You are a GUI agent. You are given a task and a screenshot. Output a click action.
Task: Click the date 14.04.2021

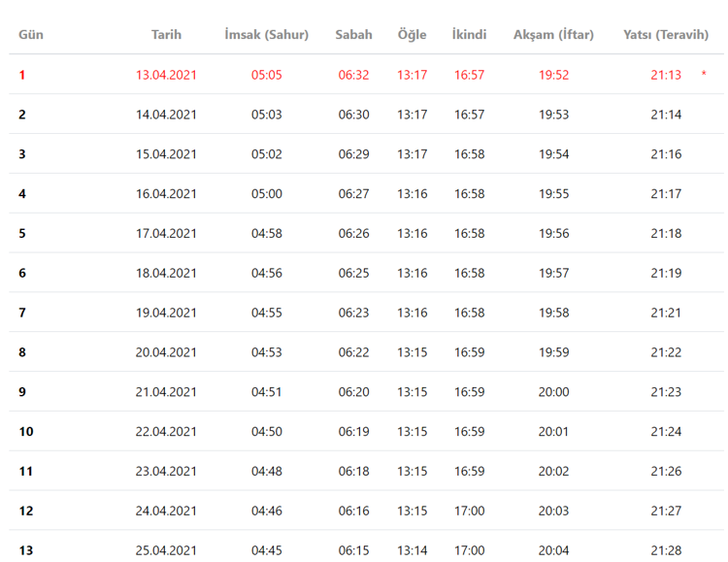coord(166,115)
